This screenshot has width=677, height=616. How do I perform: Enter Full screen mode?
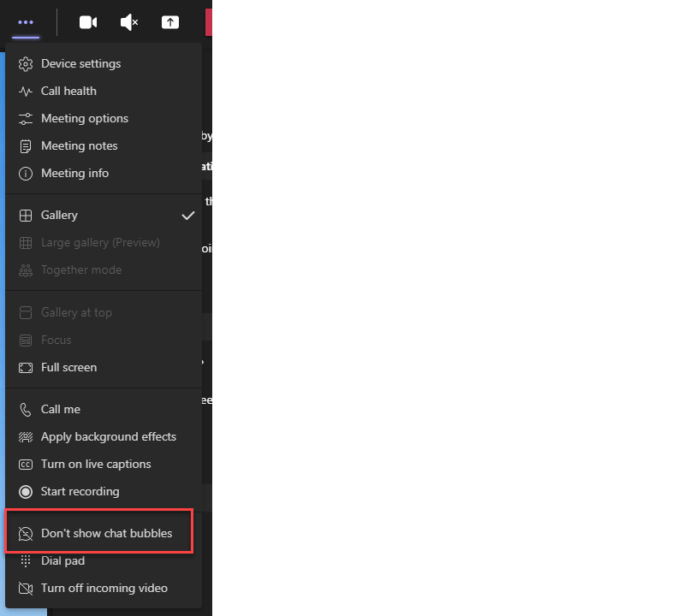point(68,367)
